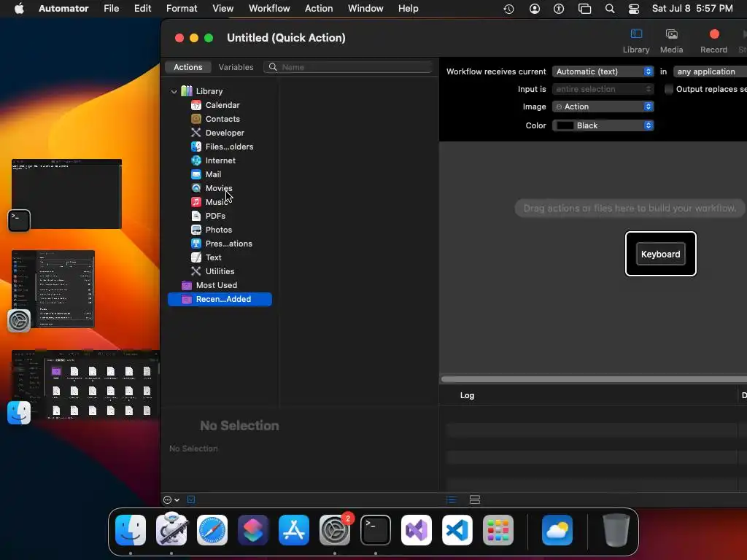Select the Internet category
The image size is (747, 560).
220,160
